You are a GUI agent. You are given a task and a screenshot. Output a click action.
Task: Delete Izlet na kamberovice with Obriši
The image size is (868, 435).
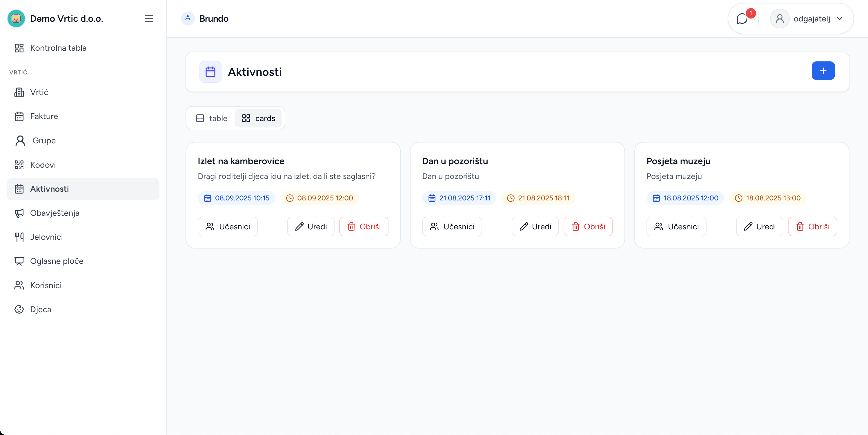click(364, 226)
